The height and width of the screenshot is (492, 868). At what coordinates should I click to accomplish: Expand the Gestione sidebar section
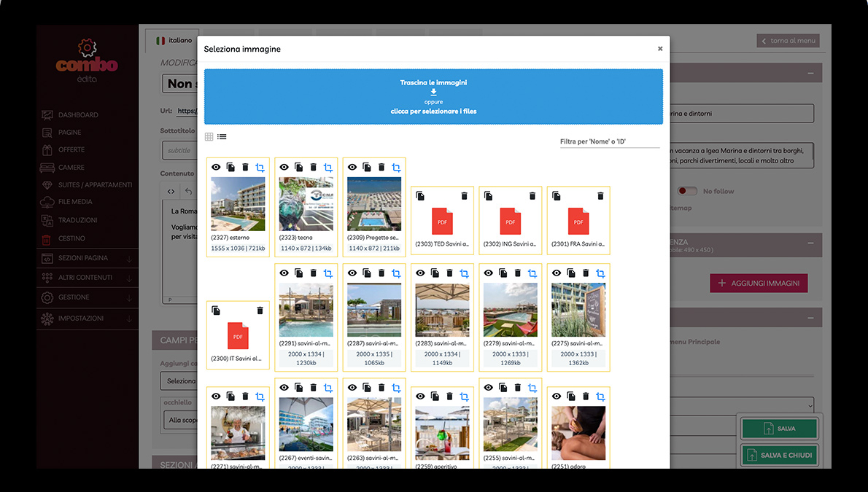[88, 297]
